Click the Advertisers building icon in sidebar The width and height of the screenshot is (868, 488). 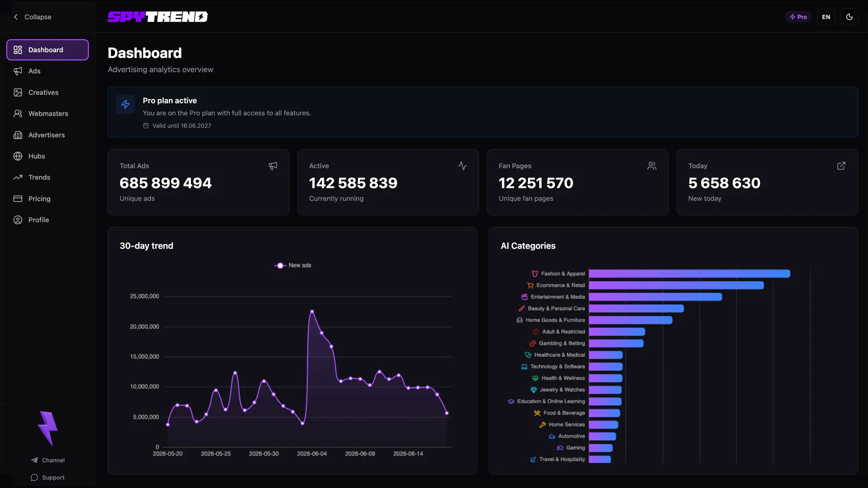pos(18,135)
